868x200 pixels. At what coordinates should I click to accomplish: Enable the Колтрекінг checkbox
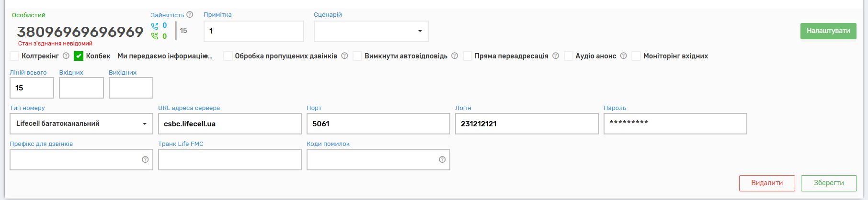click(15, 56)
